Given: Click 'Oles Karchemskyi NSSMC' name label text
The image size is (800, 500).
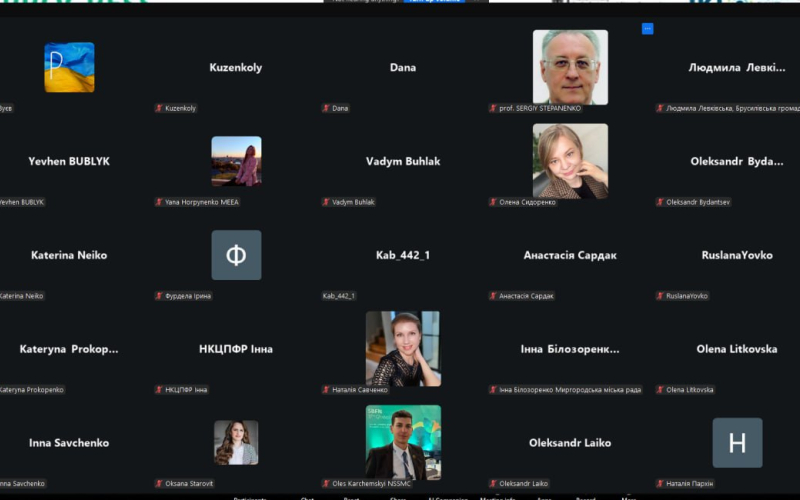Looking at the screenshot, I should (x=371, y=484).
